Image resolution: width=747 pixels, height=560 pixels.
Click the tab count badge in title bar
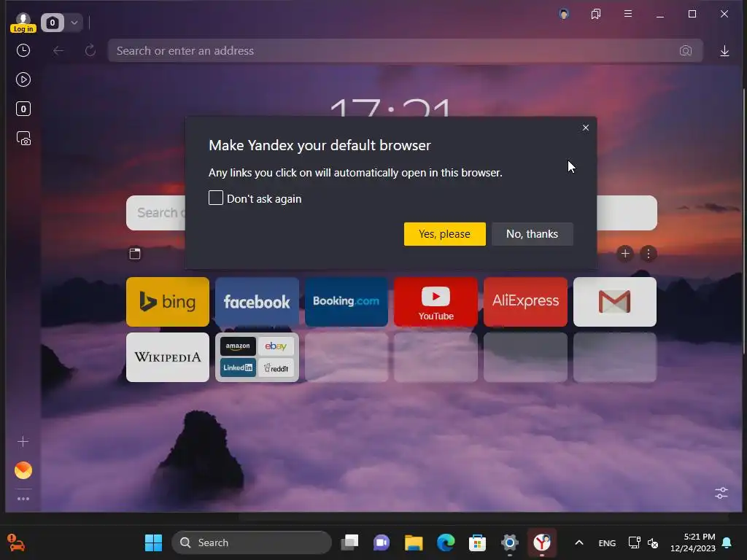(x=53, y=23)
